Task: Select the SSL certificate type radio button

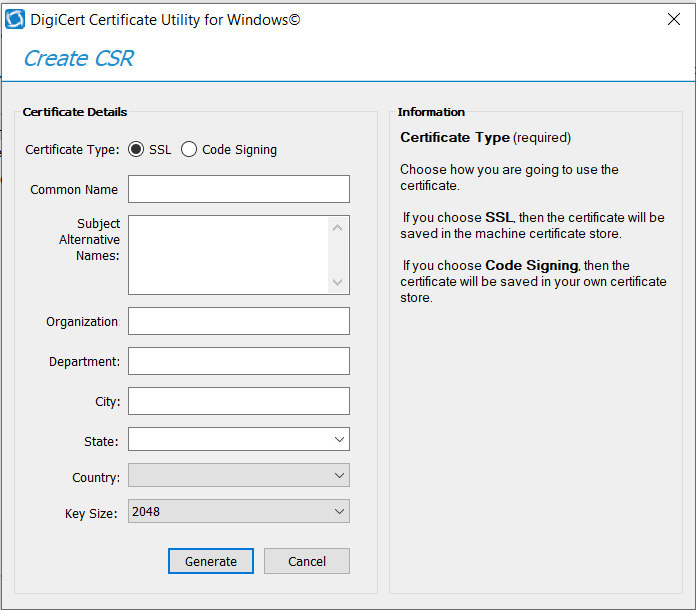Action: point(136,150)
